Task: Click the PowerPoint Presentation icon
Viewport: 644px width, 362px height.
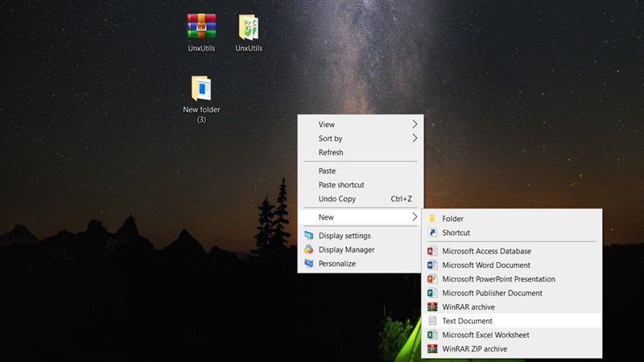Action: [x=432, y=279]
